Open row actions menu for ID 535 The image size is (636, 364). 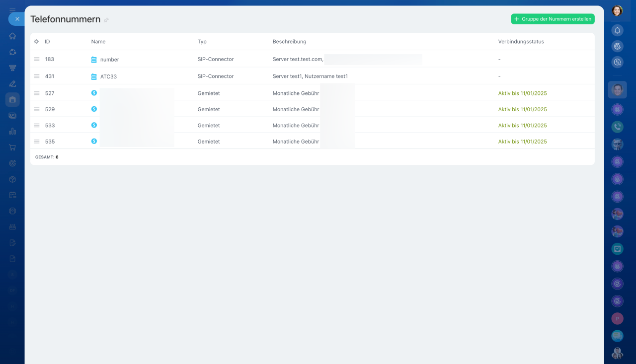(x=37, y=142)
